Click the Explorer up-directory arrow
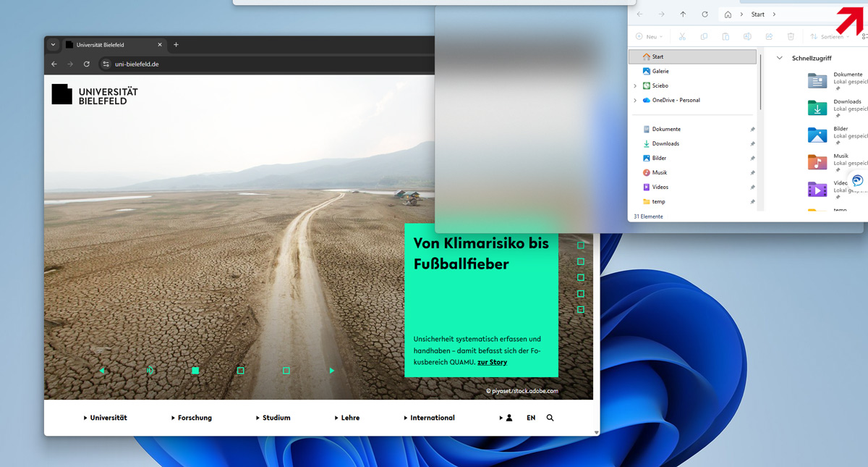Image resolution: width=868 pixels, height=467 pixels. 683,14
